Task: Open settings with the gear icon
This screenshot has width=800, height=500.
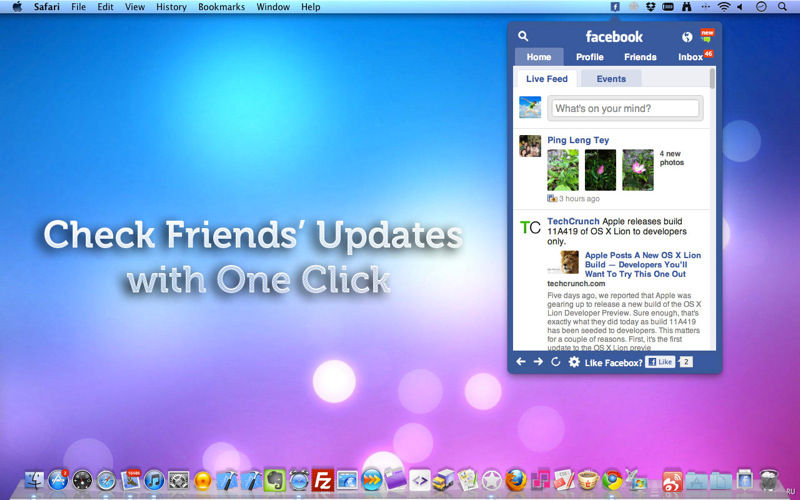Action: tap(574, 361)
